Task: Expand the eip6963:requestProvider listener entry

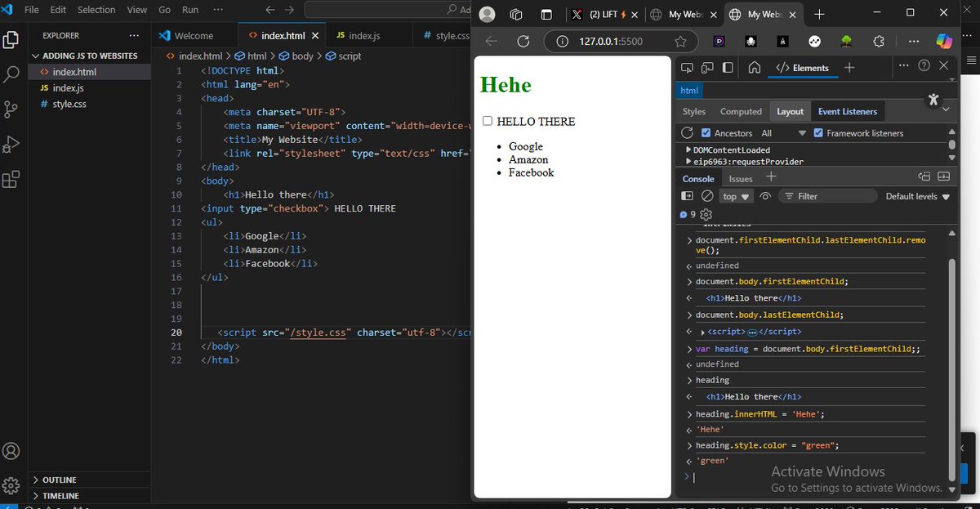Action: point(688,162)
